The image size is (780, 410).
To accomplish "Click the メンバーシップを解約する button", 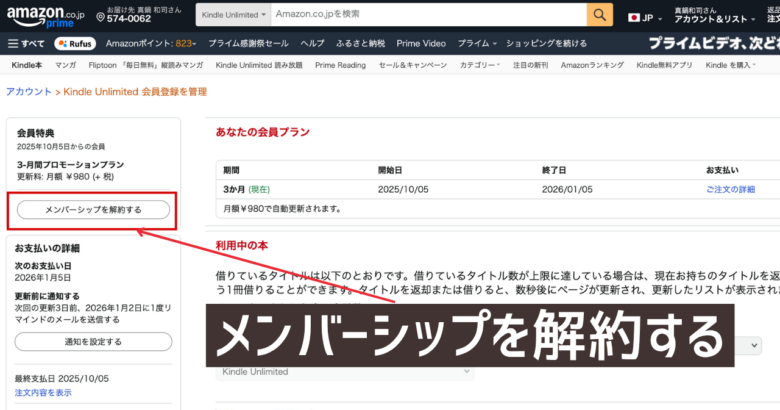I will [x=93, y=210].
